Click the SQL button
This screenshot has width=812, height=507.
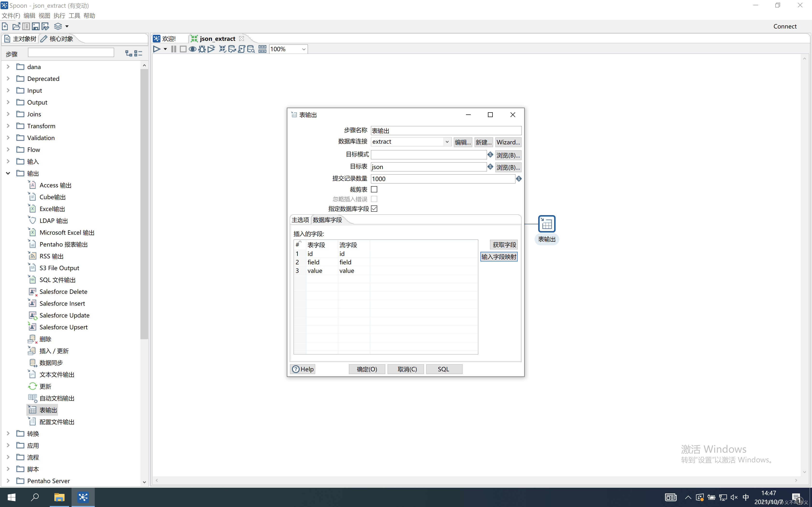tap(444, 369)
